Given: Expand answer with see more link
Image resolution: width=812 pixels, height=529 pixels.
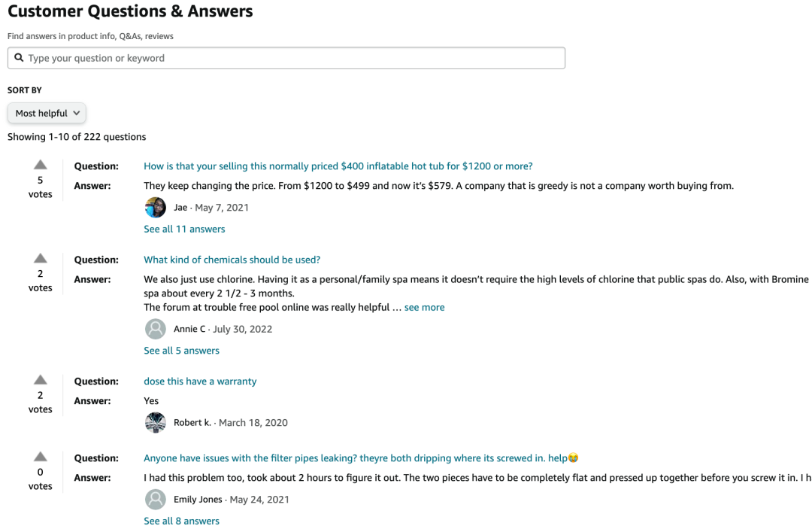Looking at the screenshot, I should [x=424, y=307].
